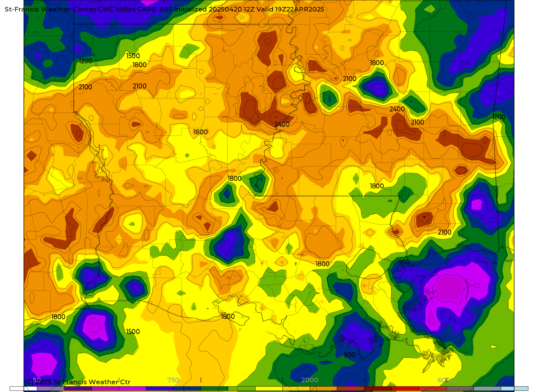Select the dark green swatch in the color bar
The width and height of the screenshot is (538, 392).
(214, 389)
